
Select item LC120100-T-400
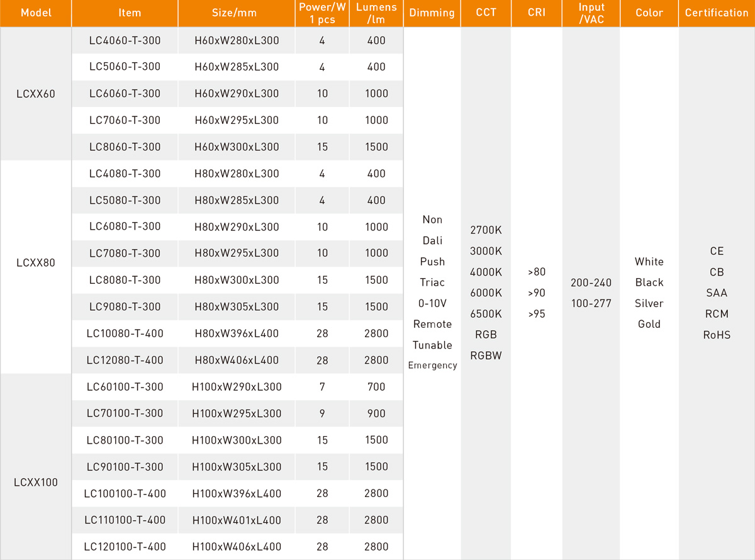(125, 547)
